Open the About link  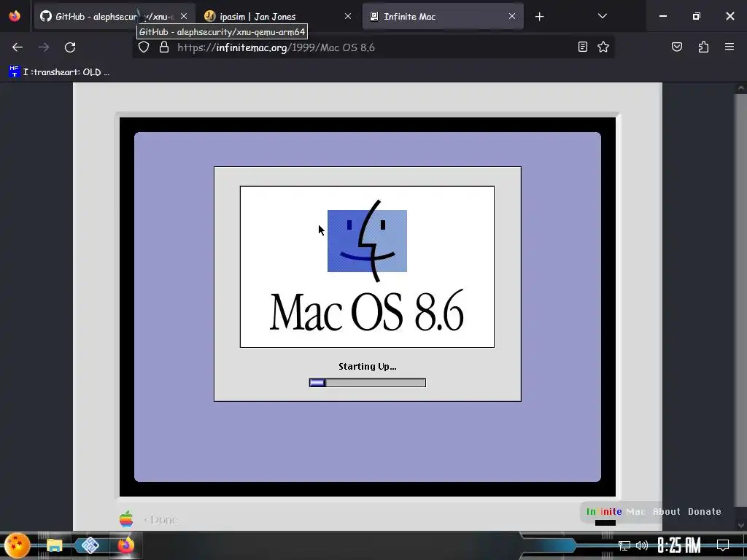point(667,512)
